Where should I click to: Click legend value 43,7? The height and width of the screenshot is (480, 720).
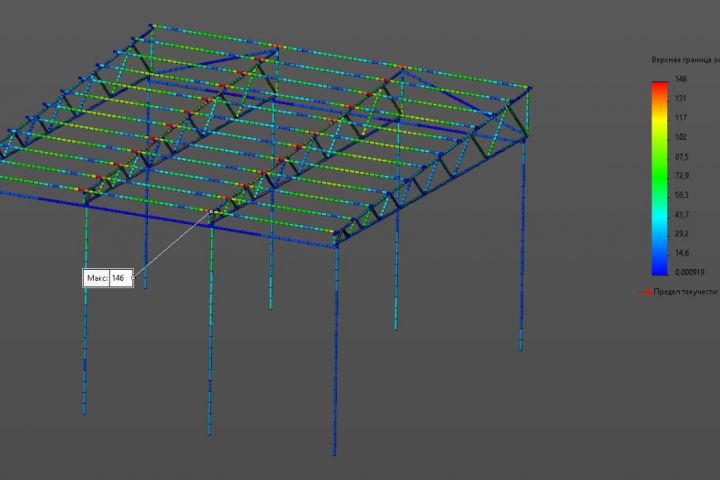(681, 215)
